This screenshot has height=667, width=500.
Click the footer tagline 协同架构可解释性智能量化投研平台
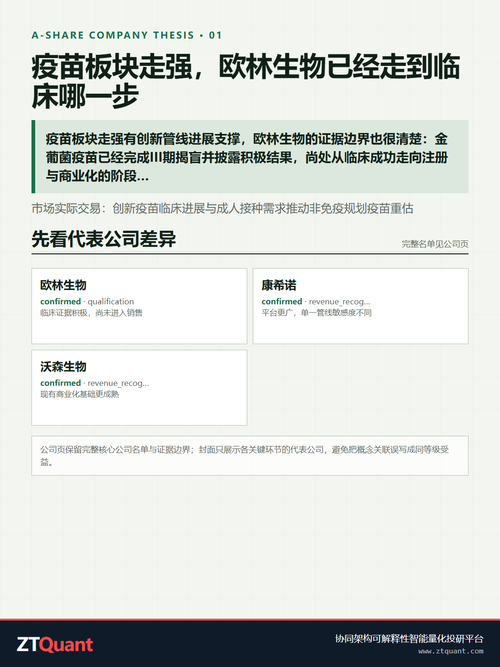(x=409, y=638)
